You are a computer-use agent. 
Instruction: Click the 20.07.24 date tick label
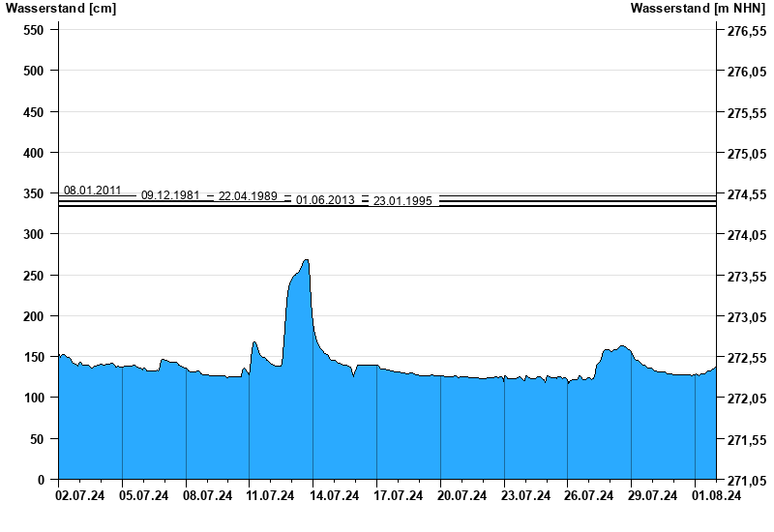(461, 496)
